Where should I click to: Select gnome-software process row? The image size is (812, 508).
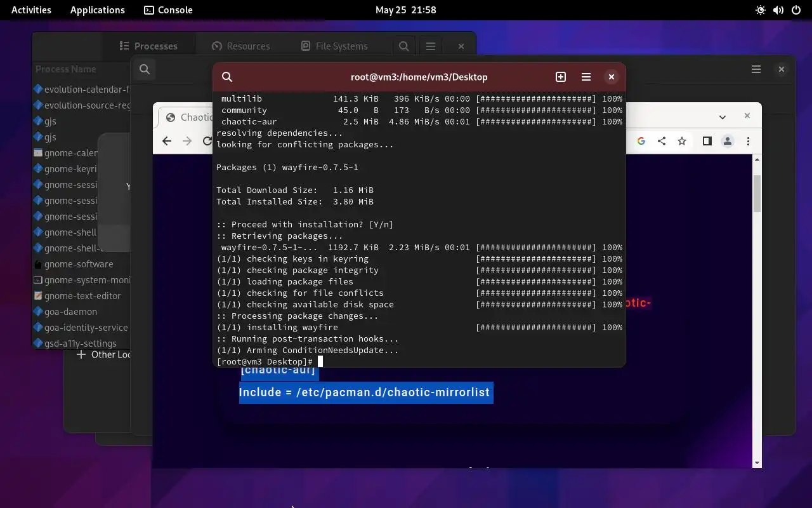pyautogui.click(x=81, y=264)
